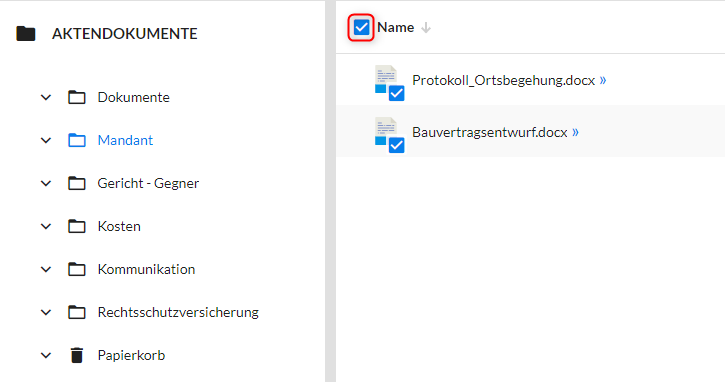Image resolution: width=725 pixels, height=382 pixels.
Task: Click the double arrow after Bauvertragsentwurf.docx
Action: click(x=575, y=132)
